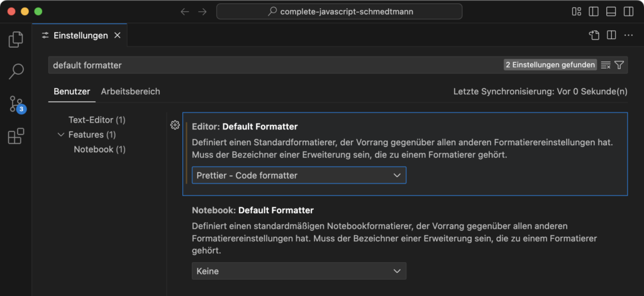Open the Extensions view in activity bar
This screenshot has height=296, width=644.
(16, 136)
